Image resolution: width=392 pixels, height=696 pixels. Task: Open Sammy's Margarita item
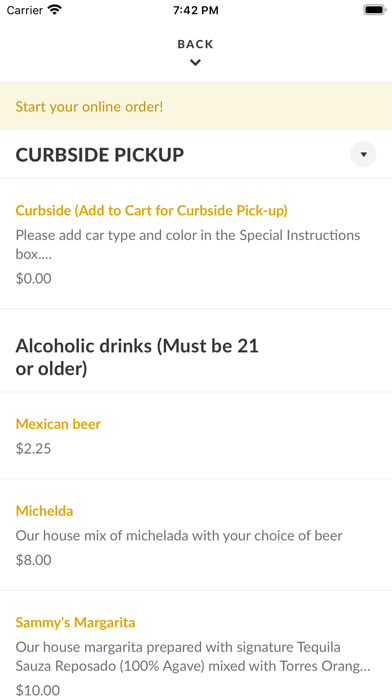pos(75,622)
